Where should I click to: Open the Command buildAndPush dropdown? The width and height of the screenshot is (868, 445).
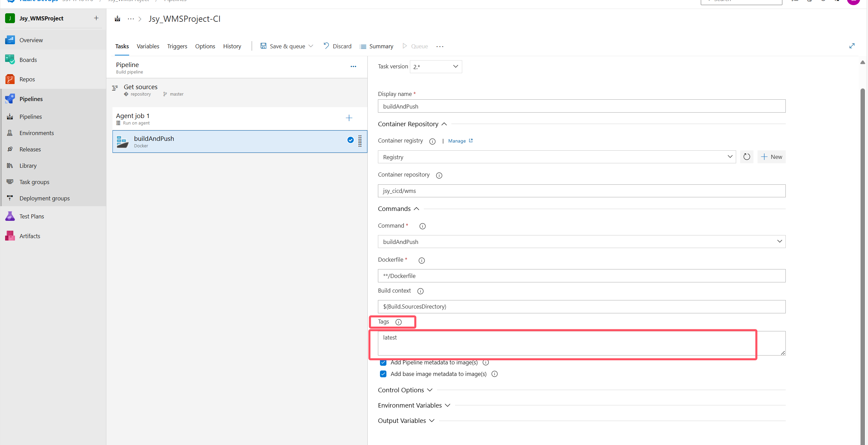pyautogui.click(x=581, y=242)
